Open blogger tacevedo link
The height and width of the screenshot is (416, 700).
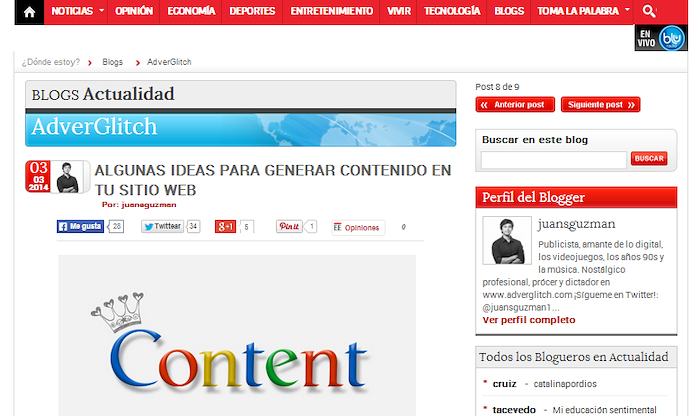[x=514, y=410]
